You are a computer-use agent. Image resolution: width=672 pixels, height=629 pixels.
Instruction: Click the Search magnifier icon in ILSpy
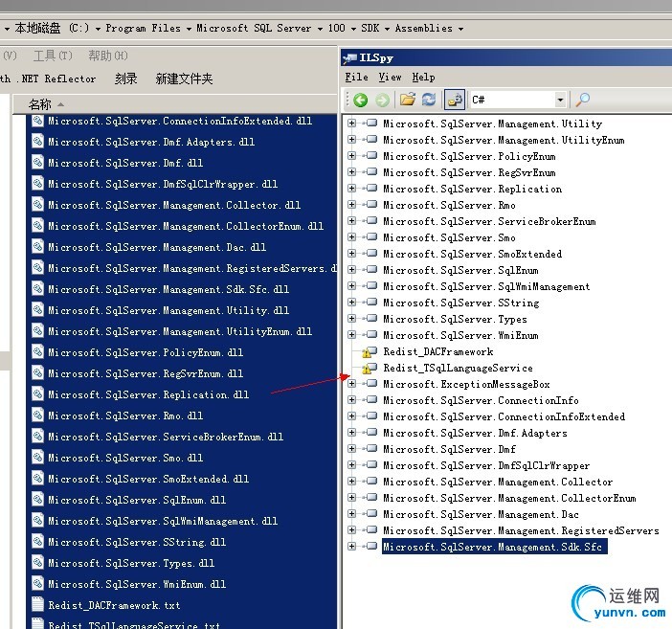582,100
